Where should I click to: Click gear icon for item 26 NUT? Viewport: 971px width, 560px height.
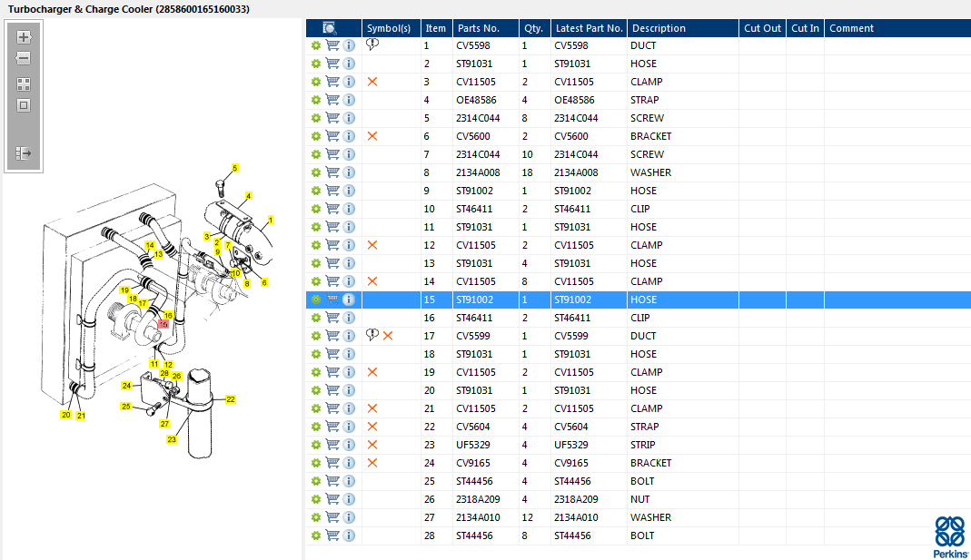(x=316, y=499)
